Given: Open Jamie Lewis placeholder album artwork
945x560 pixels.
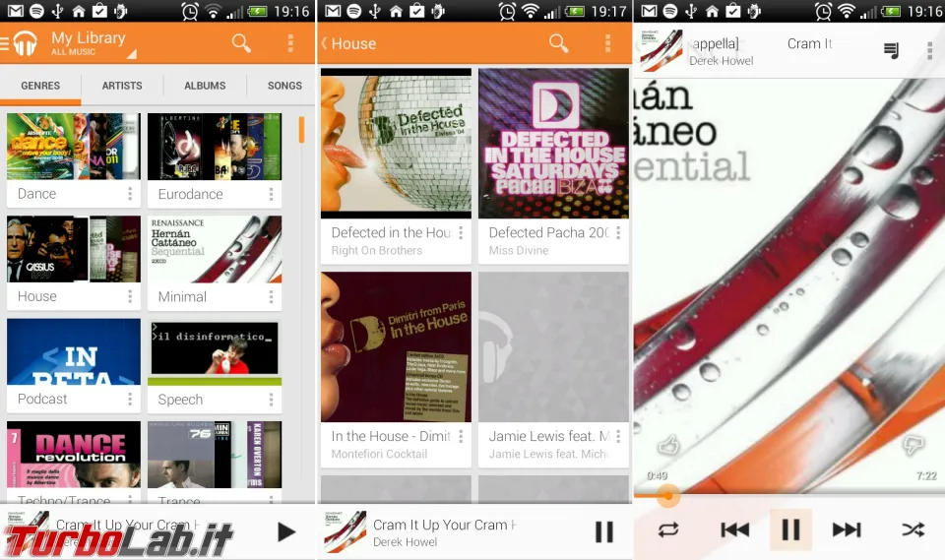Looking at the screenshot, I should (x=553, y=346).
